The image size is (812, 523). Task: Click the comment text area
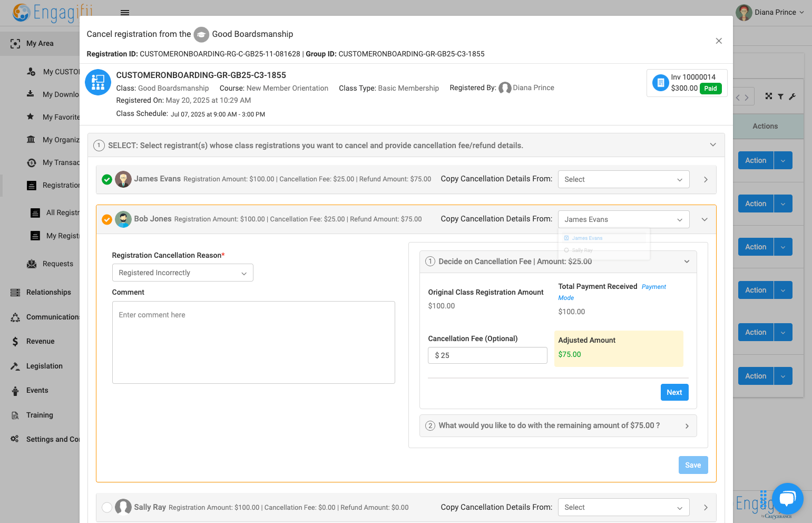click(x=253, y=342)
